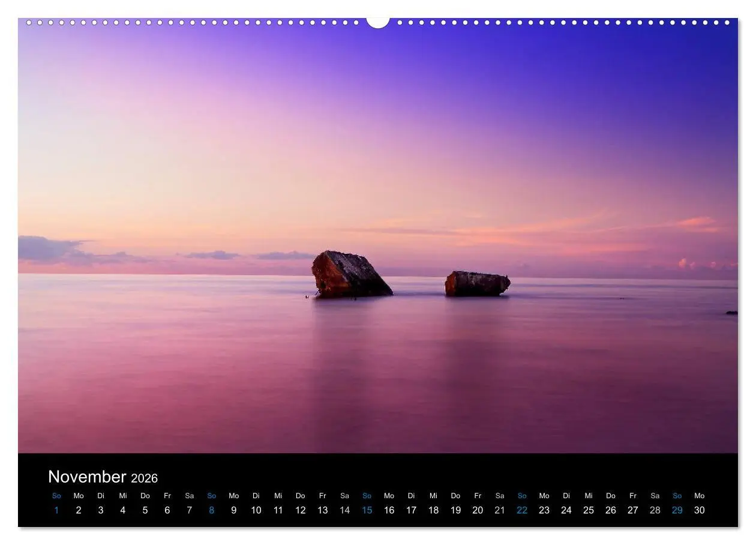Select Sunday date 8

pyautogui.click(x=211, y=510)
